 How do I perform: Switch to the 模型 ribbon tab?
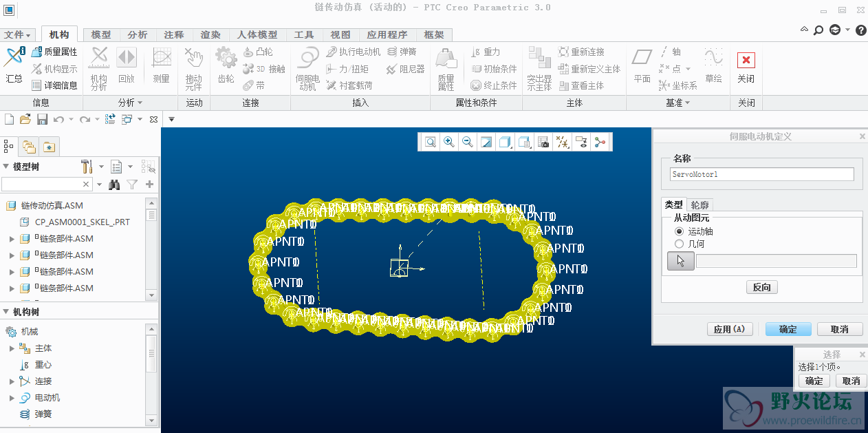(x=101, y=34)
